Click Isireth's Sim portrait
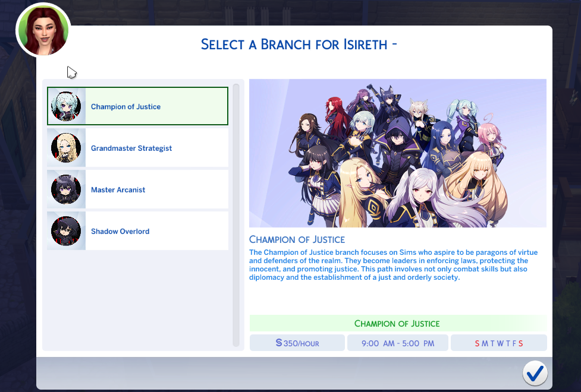The image size is (581, 392). pyautogui.click(x=43, y=30)
